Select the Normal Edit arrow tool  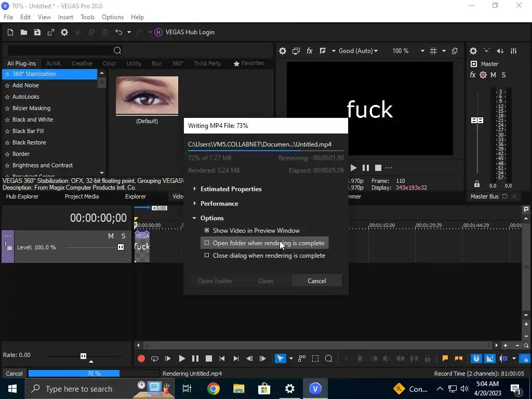(280, 358)
